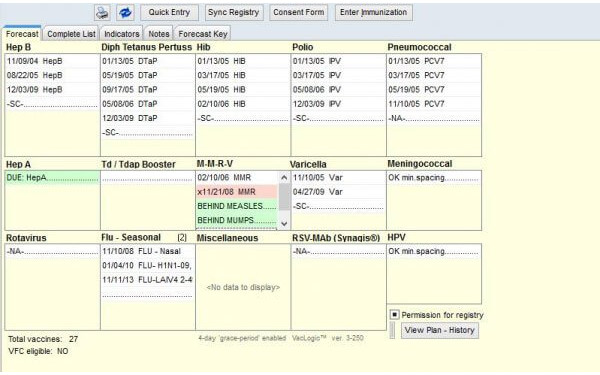This screenshot has width=600, height=375.
Task: Switch to the Notes tab
Action: click(x=159, y=34)
